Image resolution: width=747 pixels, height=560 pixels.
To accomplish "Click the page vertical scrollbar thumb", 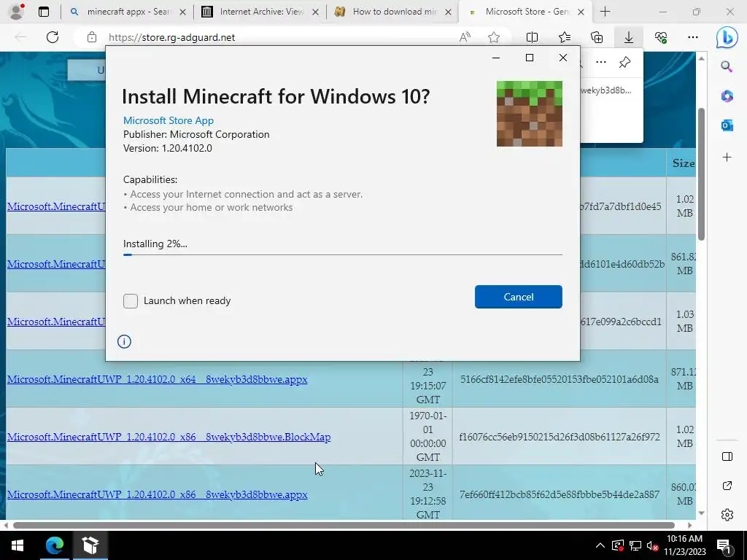I will (x=701, y=174).
